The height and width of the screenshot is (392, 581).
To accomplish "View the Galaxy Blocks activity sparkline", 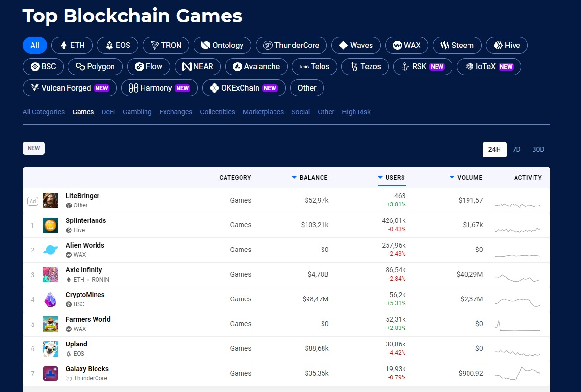I will (517, 374).
